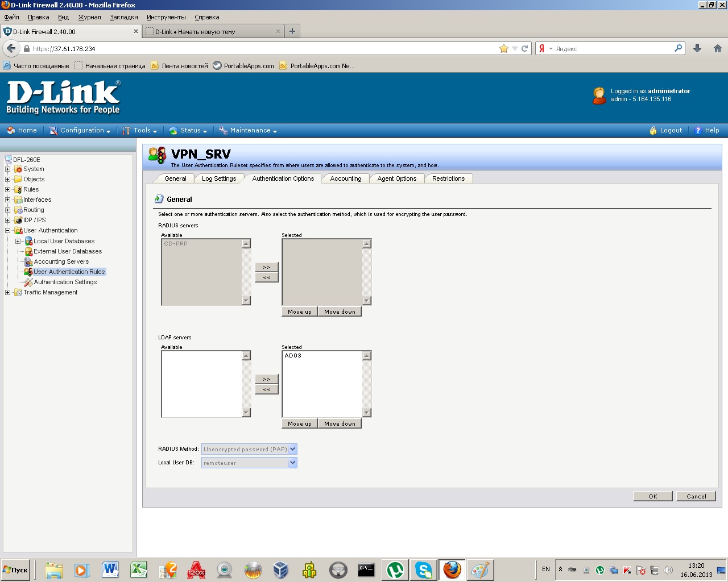The width and height of the screenshot is (728, 582).
Task: Click the EN language indicator in taskbar
Action: (546, 569)
